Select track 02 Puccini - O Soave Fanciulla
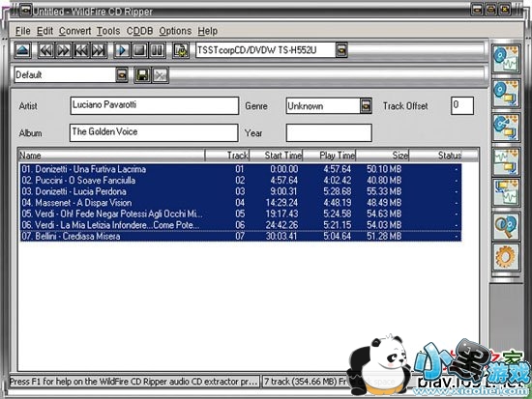 [x=241, y=181]
